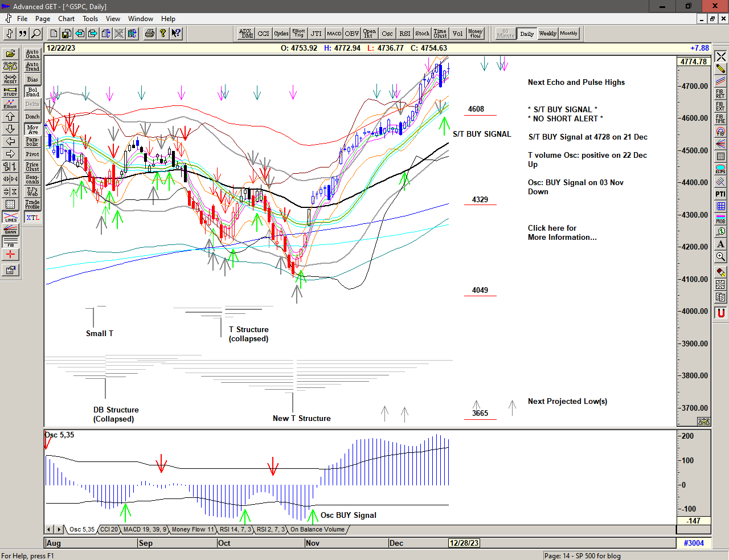Click the tab scroll right arrow
The height and width of the screenshot is (560, 729).
pyautogui.click(x=59, y=529)
